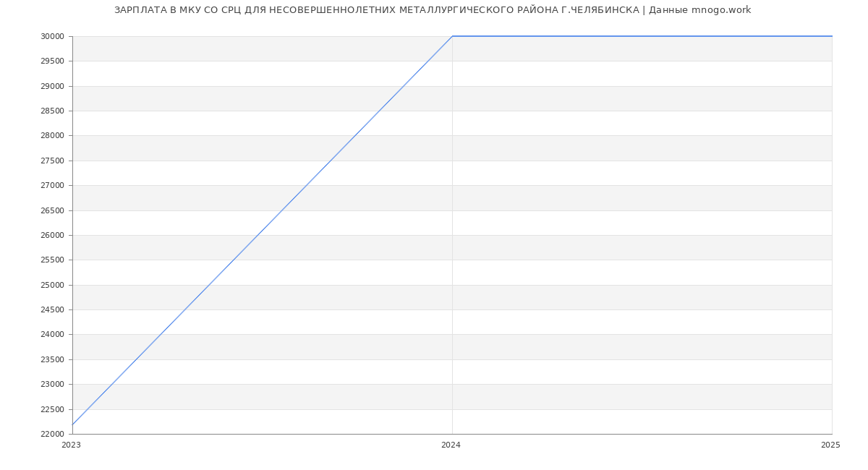868x470 pixels.
Task: Click the 25500 y-axis label
Action: (x=52, y=260)
